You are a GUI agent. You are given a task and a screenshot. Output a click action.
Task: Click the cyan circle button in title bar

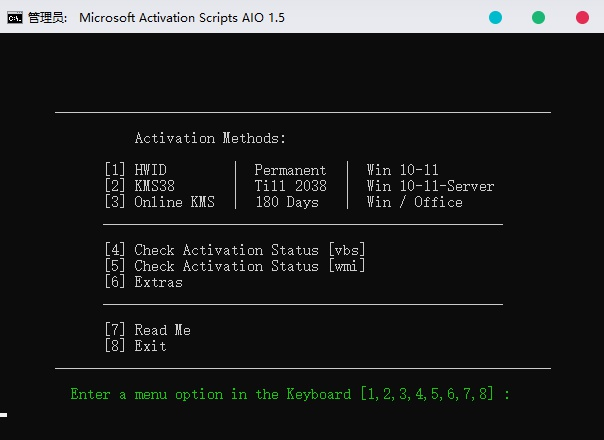coord(495,17)
